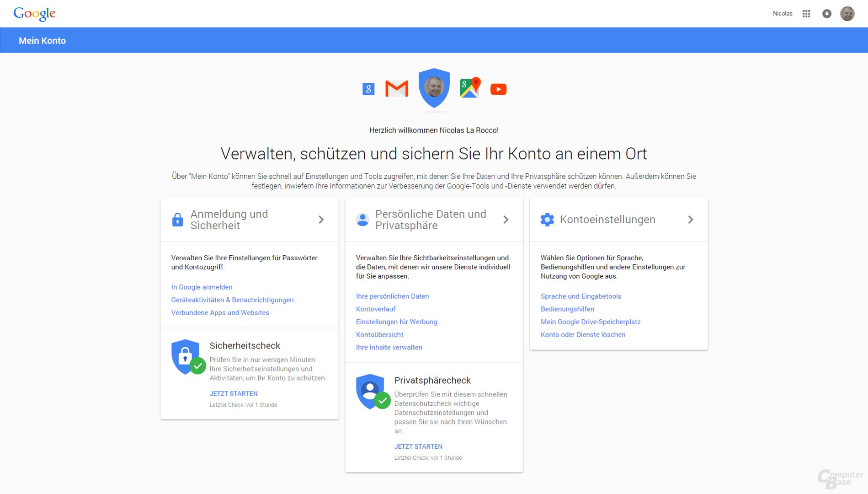Expand Persönliche Daten und Privatsphäre chevron
868x494 pixels.
click(x=506, y=220)
